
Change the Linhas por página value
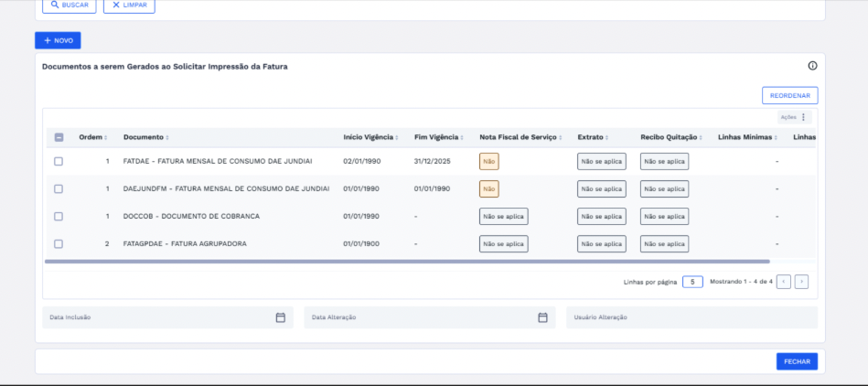(x=692, y=282)
